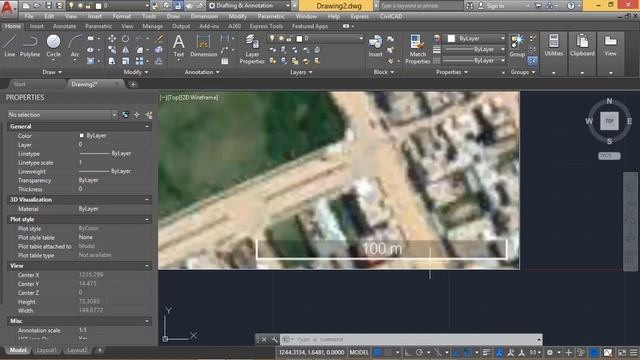Click the Group tool icon

pos(517,46)
